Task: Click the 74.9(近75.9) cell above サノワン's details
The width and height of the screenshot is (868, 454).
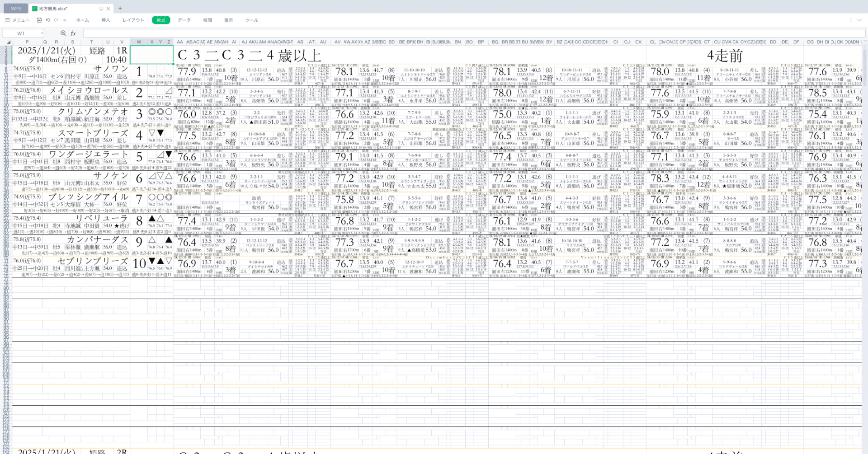Action: (27, 69)
